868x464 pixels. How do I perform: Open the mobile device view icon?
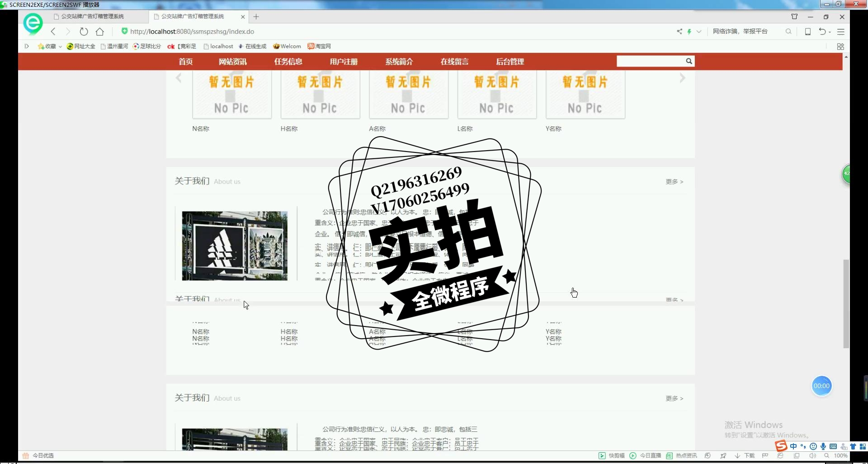coord(808,32)
